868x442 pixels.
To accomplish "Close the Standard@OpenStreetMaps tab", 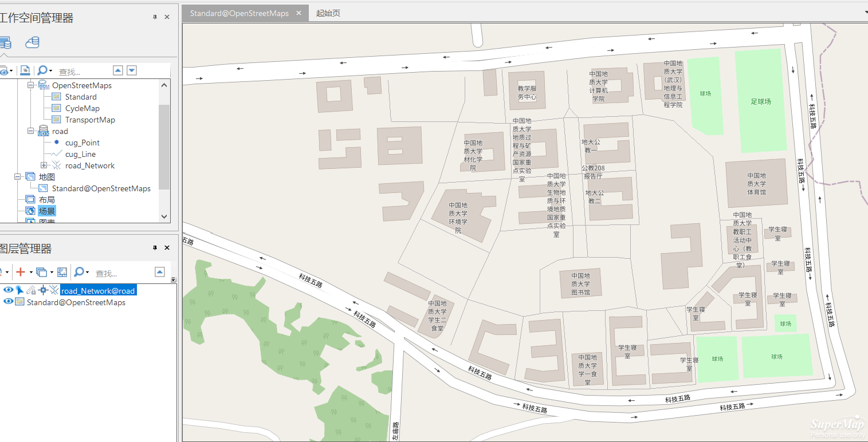I will (299, 13).
